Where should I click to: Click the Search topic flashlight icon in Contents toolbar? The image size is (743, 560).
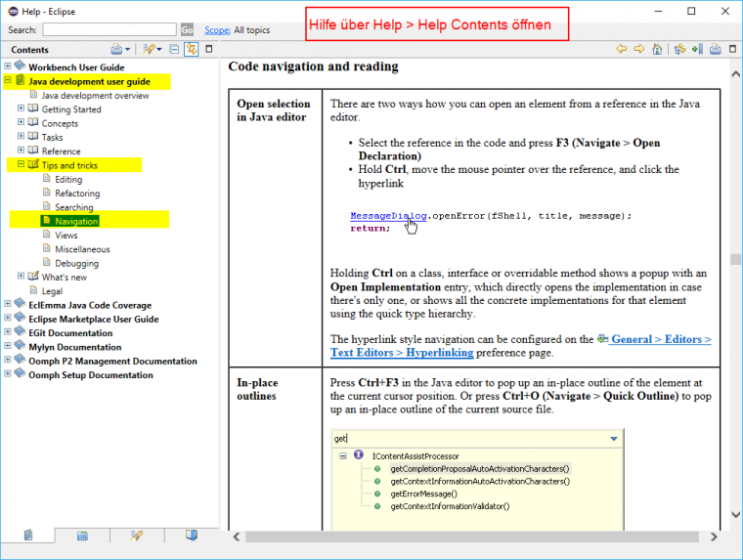149,49
